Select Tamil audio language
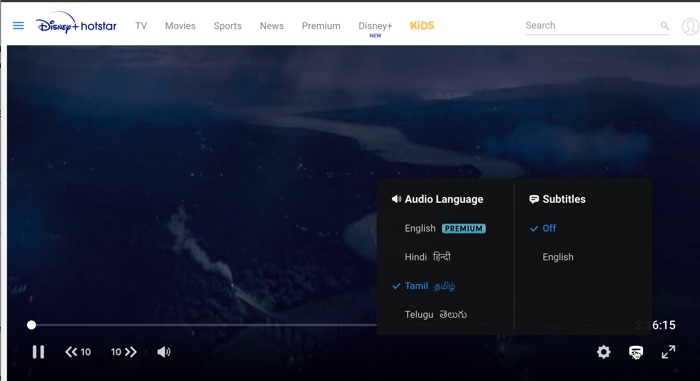The image size is (700, 381). click(x=429, y=286)
